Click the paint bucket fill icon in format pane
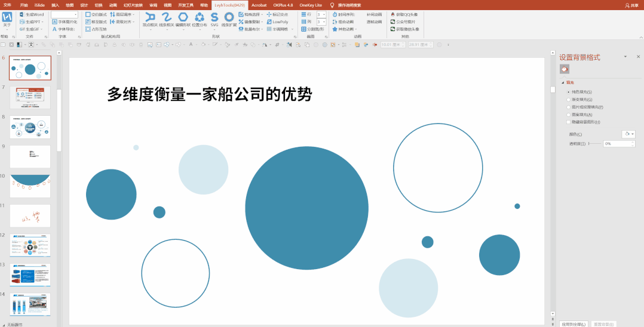 (x=565, y=69)
